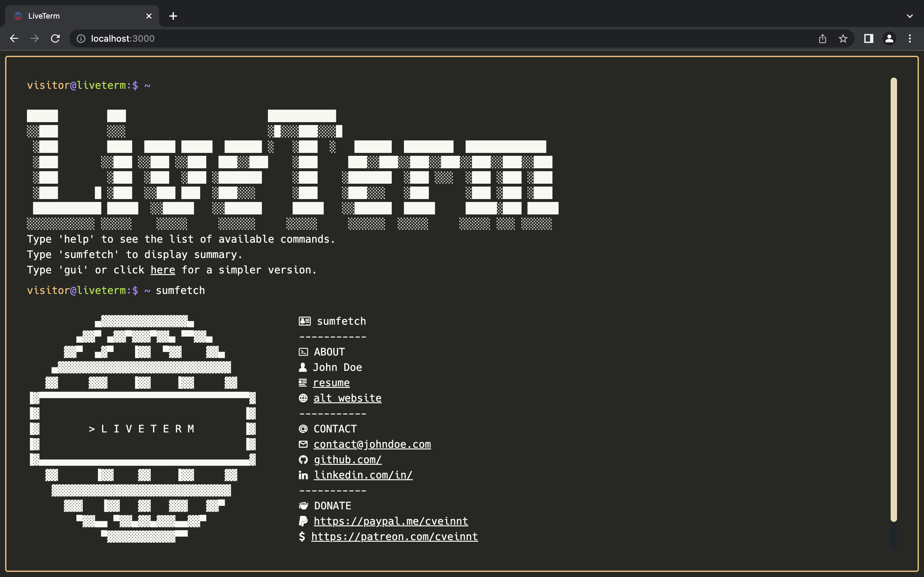Bookmark page with the star icon
Image resolution: width=924 pixels, height=577 pixels.
[843, 38]
